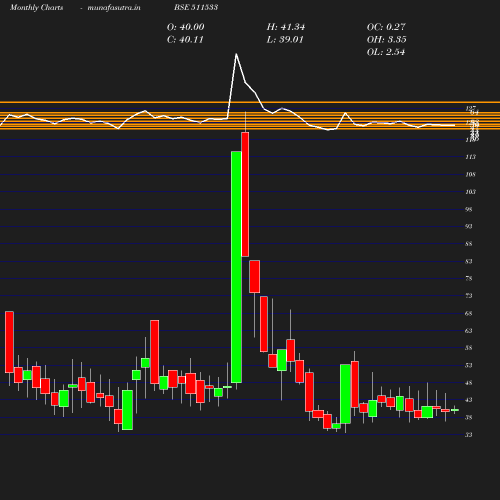Screen dimensions: 500x500
Task: Click the 113 price axis label
Action: (x=470, y=157)
